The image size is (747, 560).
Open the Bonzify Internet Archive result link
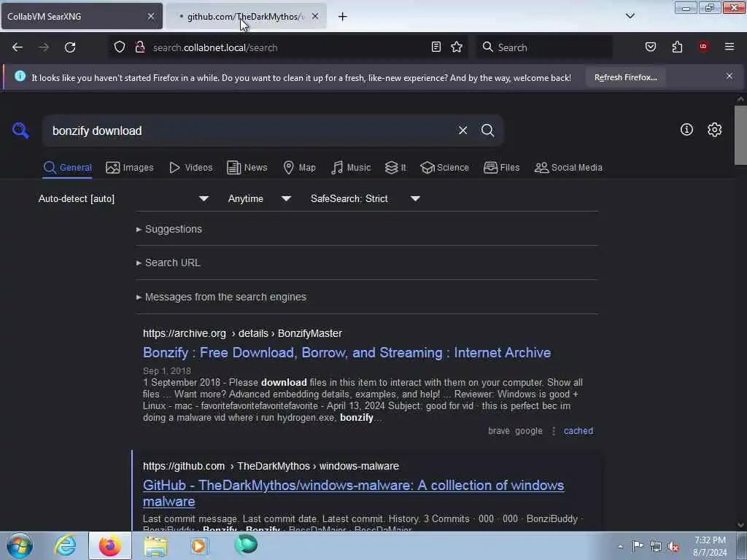point(347,353)
